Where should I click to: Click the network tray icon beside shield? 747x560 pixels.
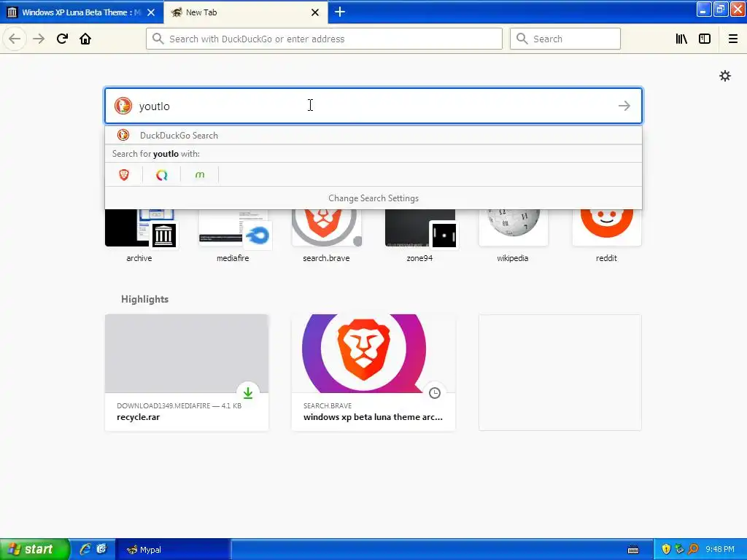tap(679, 549)
